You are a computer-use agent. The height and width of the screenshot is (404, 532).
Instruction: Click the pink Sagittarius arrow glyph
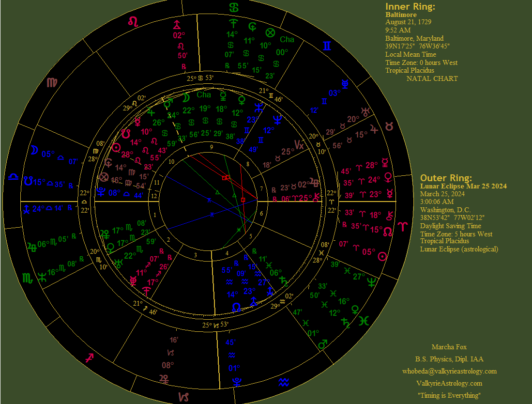click(x=90, y=358)
